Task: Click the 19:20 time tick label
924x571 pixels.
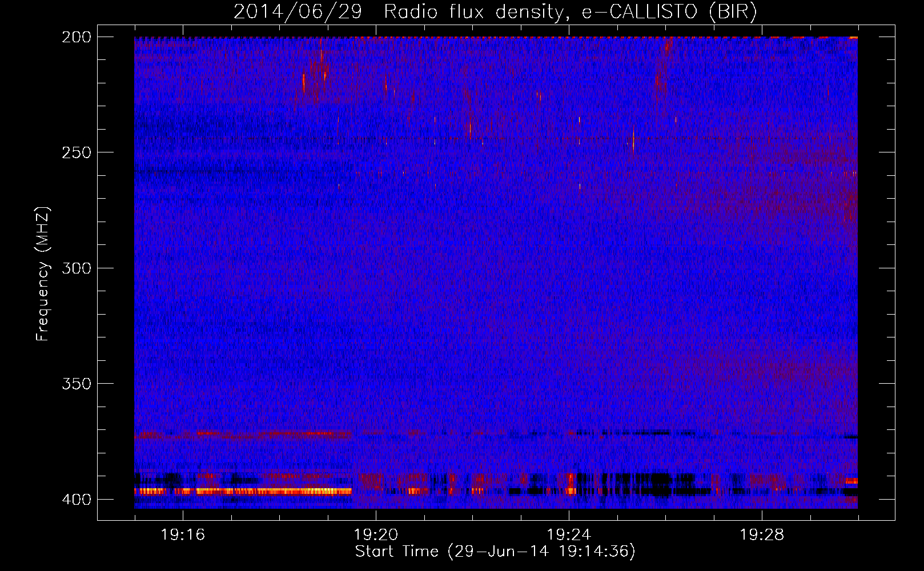Action: point(376,535)
